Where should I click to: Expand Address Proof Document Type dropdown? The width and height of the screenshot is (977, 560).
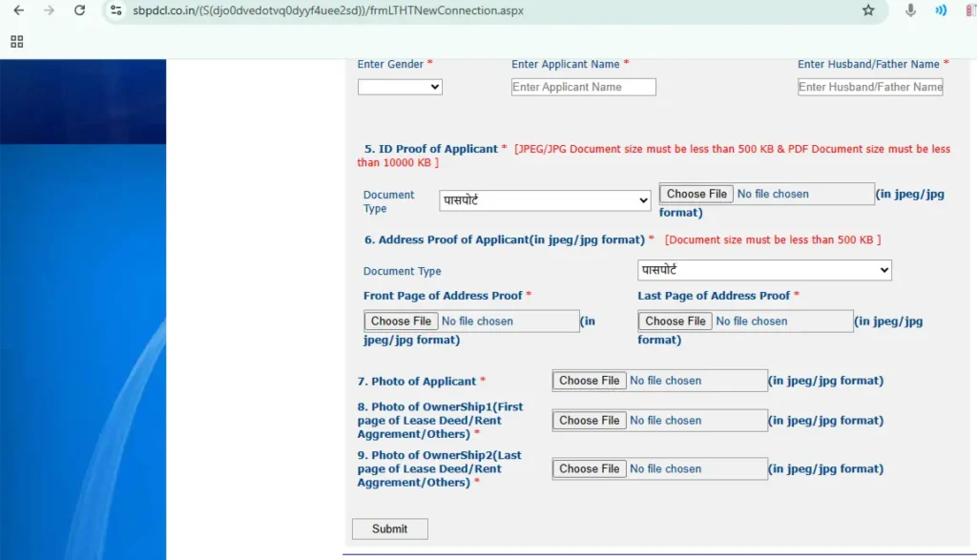pyautogui.click(x=764, y=271)
